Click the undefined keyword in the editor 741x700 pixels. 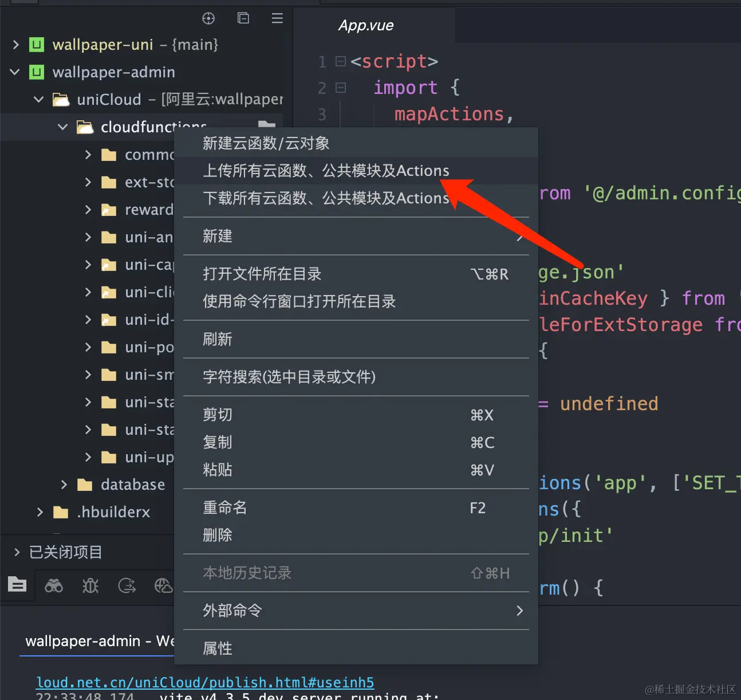(609, 404)
